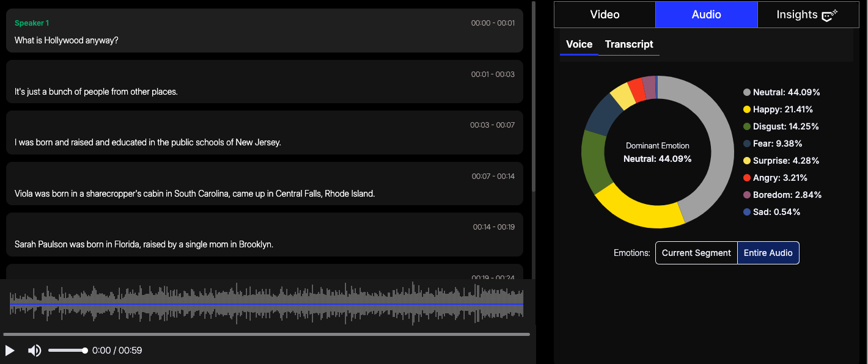The width and height of the screenshot is (868, 364).
Task: Click the blue Sad legend dot
Action: [746, 212]
